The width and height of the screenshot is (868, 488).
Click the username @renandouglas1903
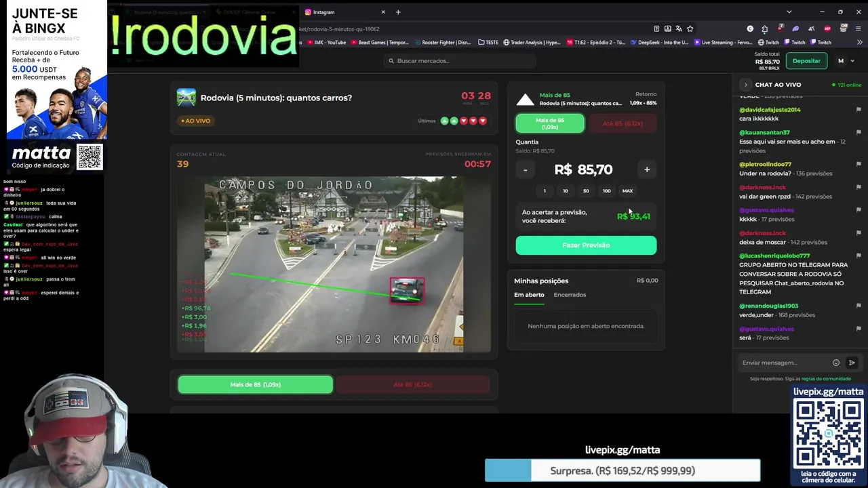[768, 306]
